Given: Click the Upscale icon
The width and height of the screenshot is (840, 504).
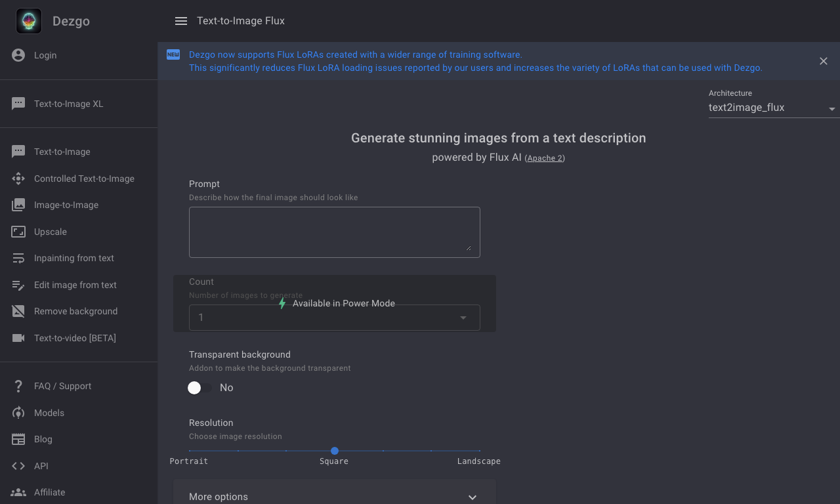Looking at the screenshot, I should click(x=18, y=232).
